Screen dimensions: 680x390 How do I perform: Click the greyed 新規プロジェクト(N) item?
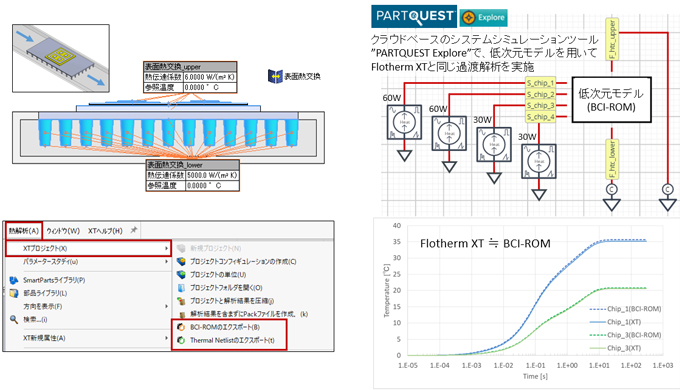tap(216, 249)
